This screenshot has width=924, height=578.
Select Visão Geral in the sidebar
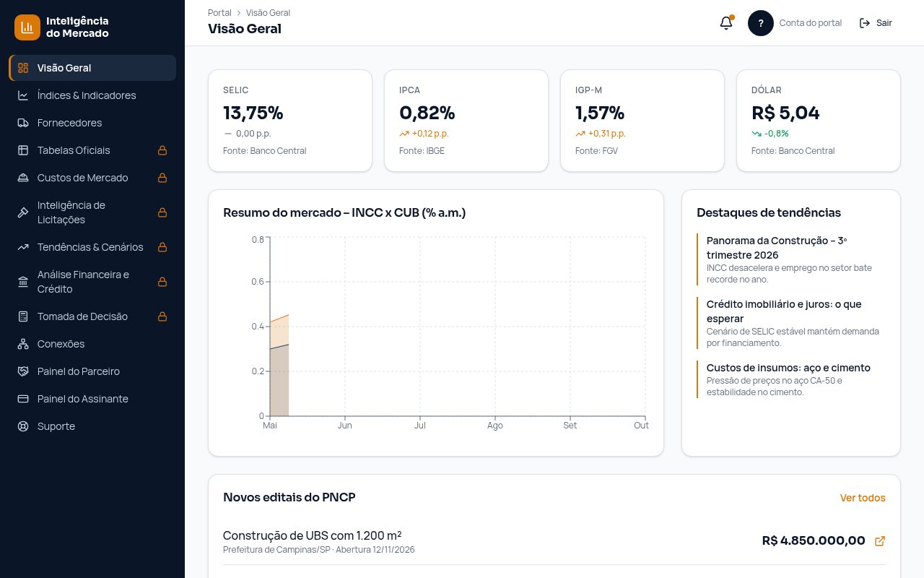(x=92, y=68)
